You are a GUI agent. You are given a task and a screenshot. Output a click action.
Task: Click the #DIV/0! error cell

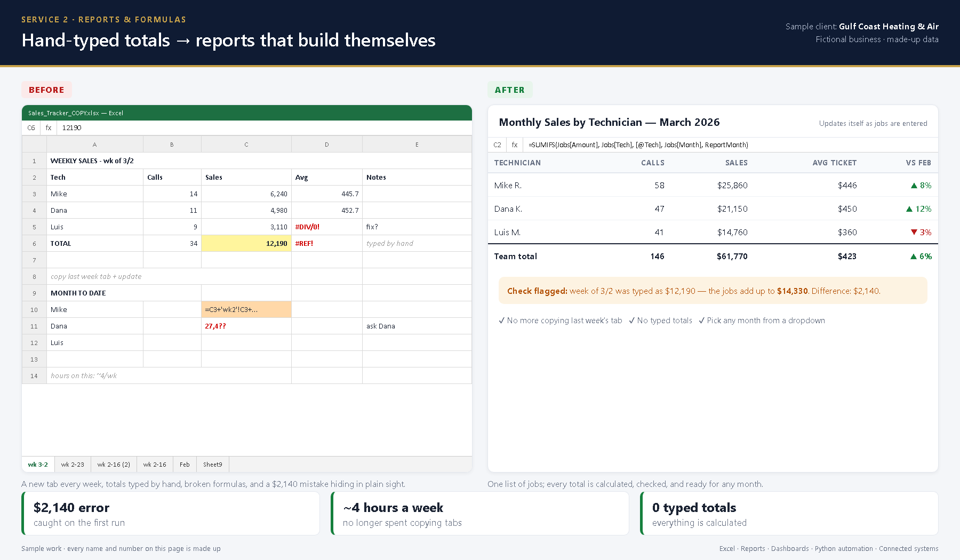327,227
